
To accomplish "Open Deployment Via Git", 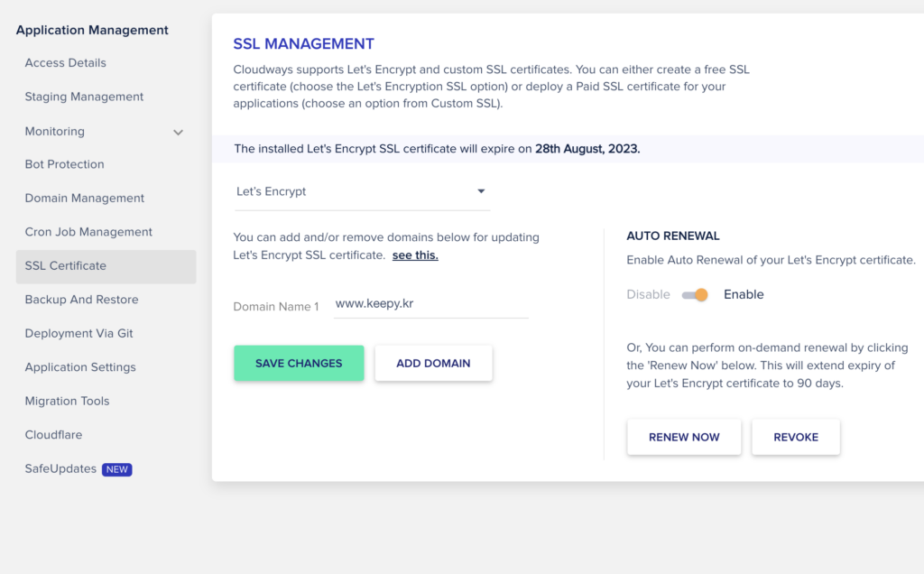I will (x=79, y=334).
